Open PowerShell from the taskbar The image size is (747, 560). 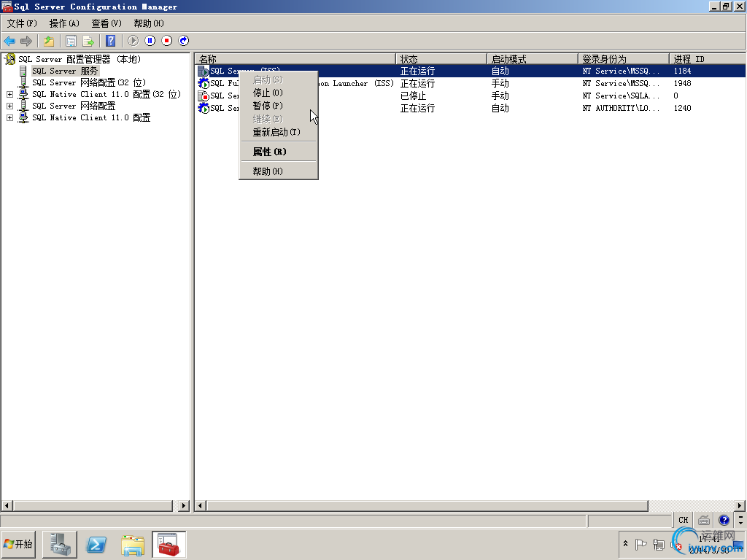(96, 545)
